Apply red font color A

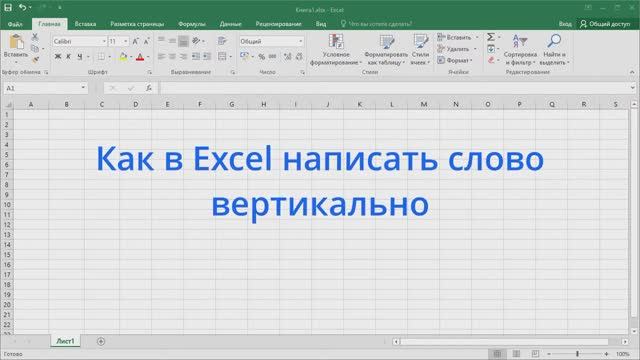tap(140, 56)
